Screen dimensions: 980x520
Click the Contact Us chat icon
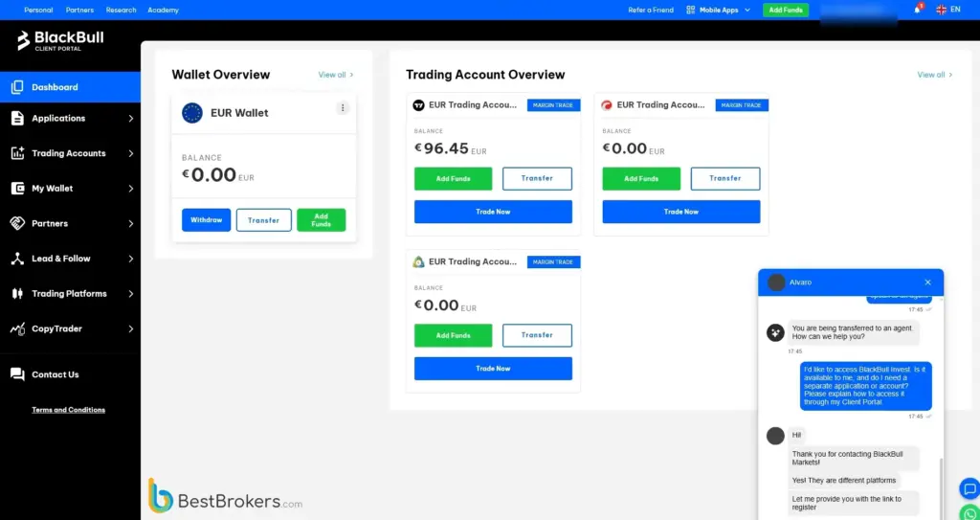pos(17,374)
